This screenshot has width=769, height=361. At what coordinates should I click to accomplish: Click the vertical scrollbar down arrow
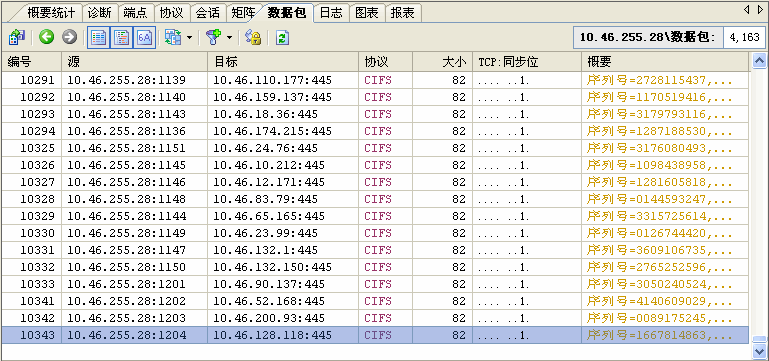[759, 351]
